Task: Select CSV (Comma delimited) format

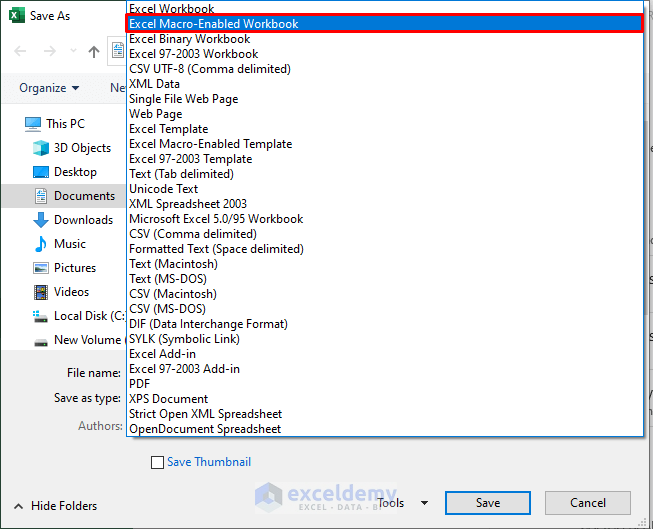Action: coord(385,234)
